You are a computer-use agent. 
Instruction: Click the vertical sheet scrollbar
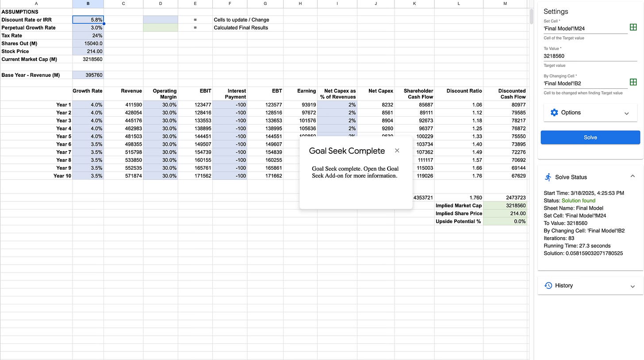pyautogui.click(x=531, y=16)
